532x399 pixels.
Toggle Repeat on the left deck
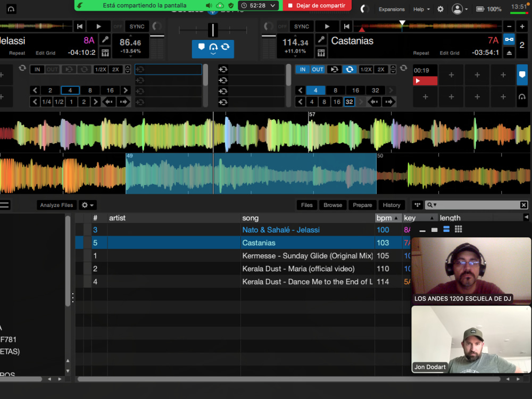17,53
